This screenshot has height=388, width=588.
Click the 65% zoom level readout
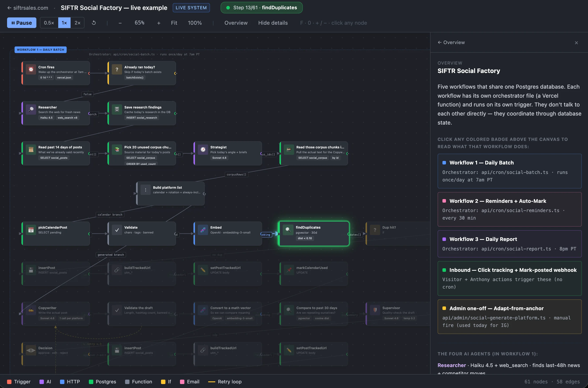click(x=139, y=23)
